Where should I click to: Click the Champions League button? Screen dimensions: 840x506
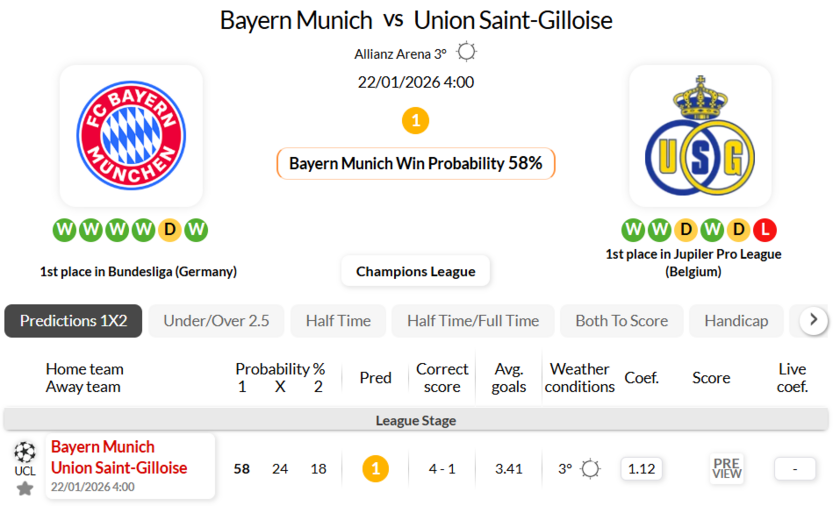(x=415, y=271)
